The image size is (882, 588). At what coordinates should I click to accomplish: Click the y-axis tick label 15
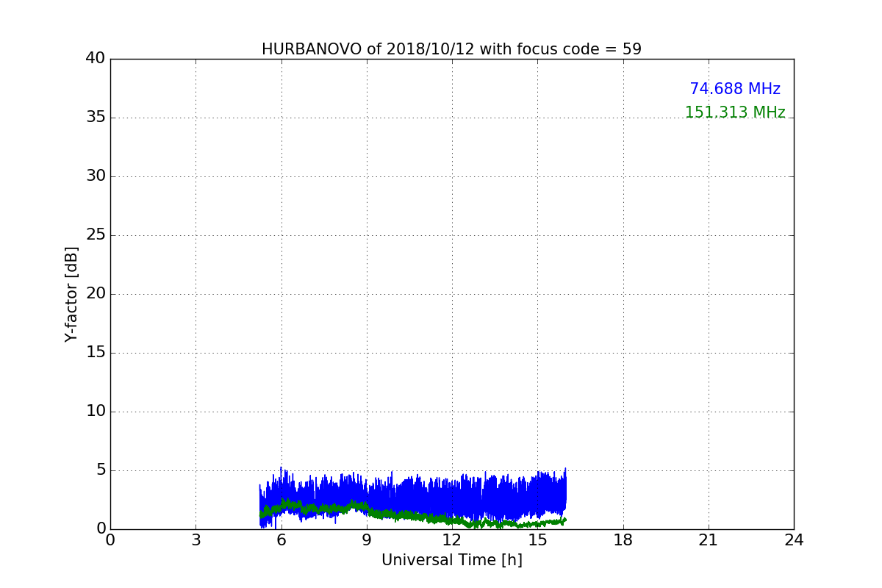pos(96,353)
